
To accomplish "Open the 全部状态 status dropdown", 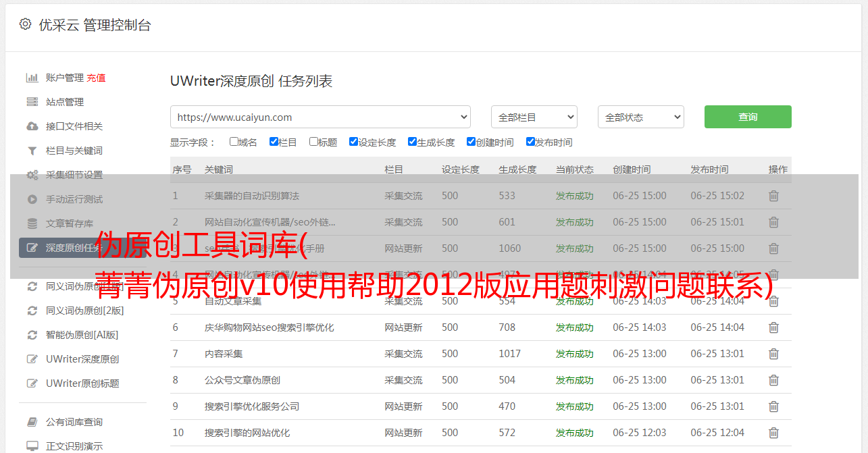I will [x=640, y=117].
